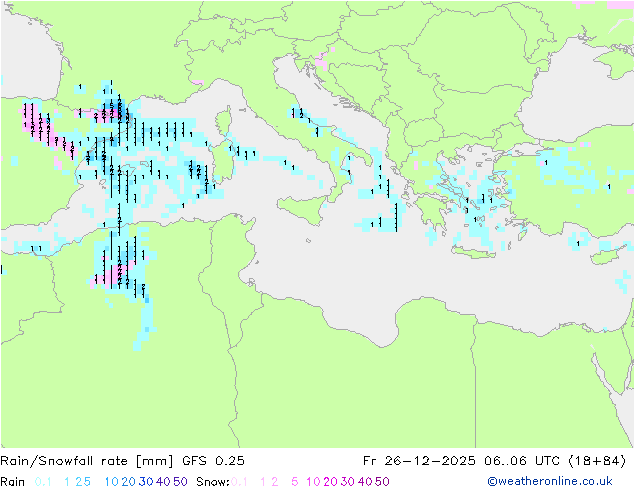Click the island of Sicily on the map
The image size is (634, 490).
[x=303, y=208]
